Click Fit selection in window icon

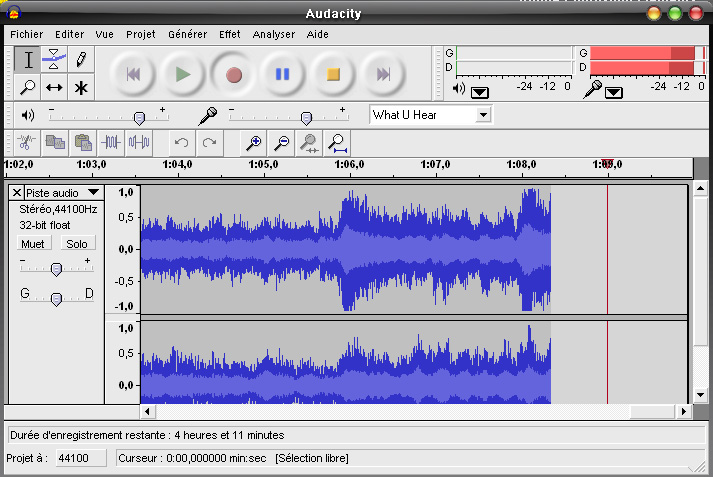[x=309, y=143]
